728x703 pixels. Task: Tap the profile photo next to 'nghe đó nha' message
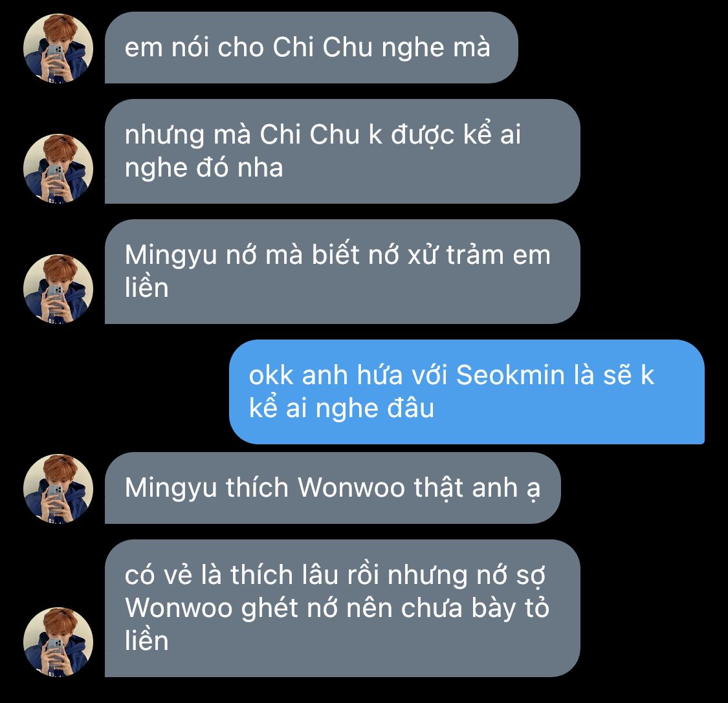(x=58, y=168)
